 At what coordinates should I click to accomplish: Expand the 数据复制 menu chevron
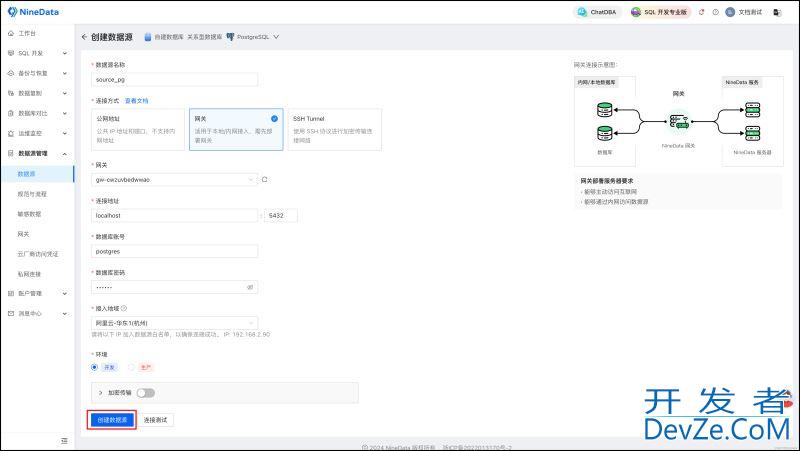[65, 93]
